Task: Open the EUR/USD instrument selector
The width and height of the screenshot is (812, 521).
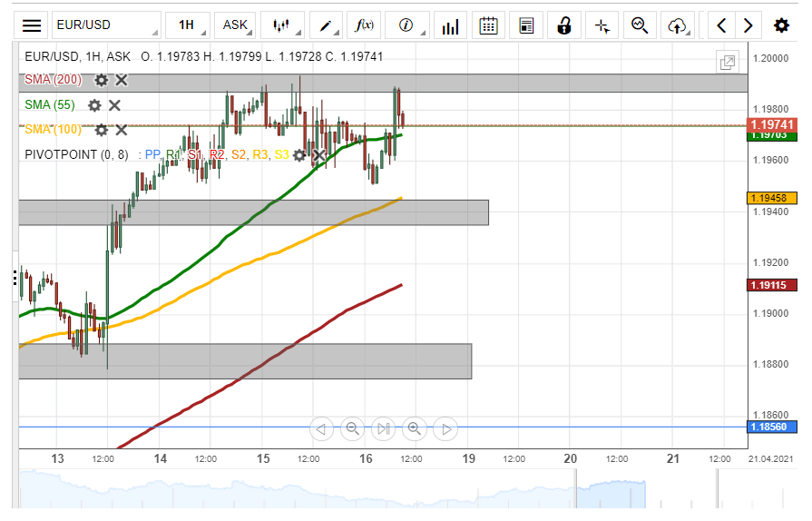Action: tap(105, 25)
